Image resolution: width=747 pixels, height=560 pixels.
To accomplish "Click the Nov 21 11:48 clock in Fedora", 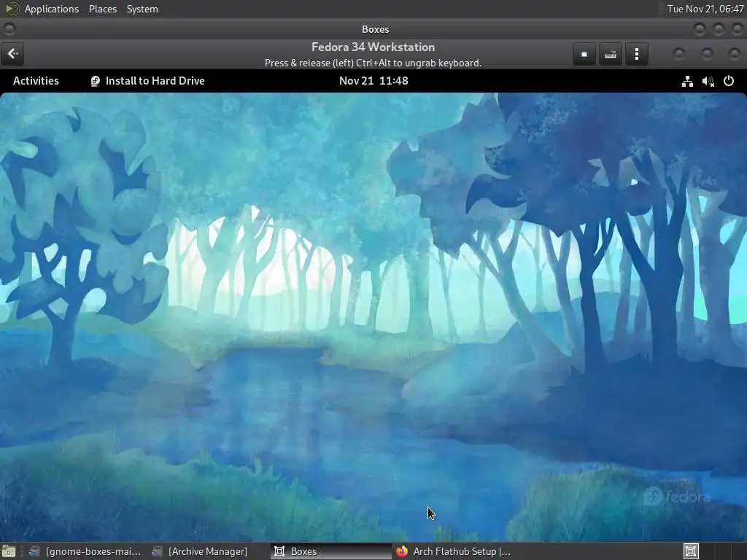I will tap(373, 80).
